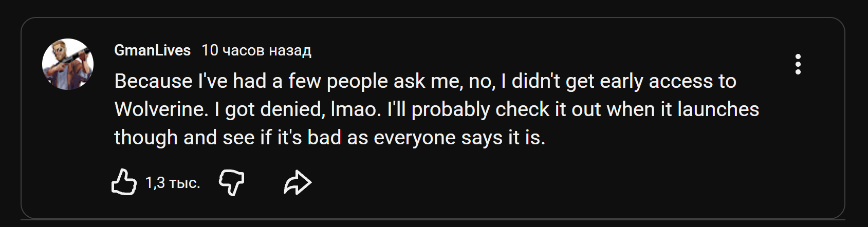The width and height of the screenshot is (868, 227).
Task: Click the '1,3 тыс.' like count
Action: (172, 183)
